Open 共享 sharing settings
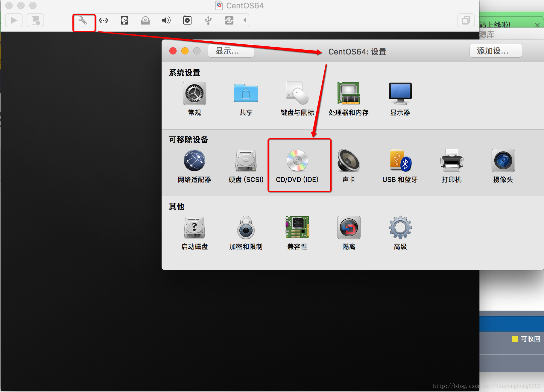Screen dimensions: 544x392 (x=246, y=99)
